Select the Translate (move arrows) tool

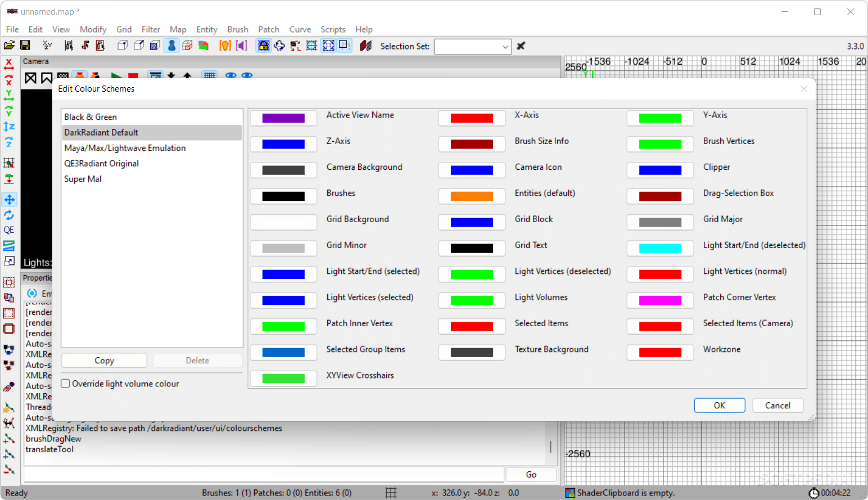click(x=9, y=199)
